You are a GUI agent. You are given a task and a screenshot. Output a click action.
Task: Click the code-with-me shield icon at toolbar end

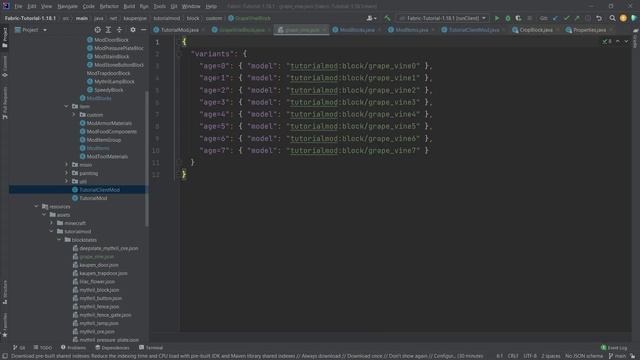tap(633, 18)
